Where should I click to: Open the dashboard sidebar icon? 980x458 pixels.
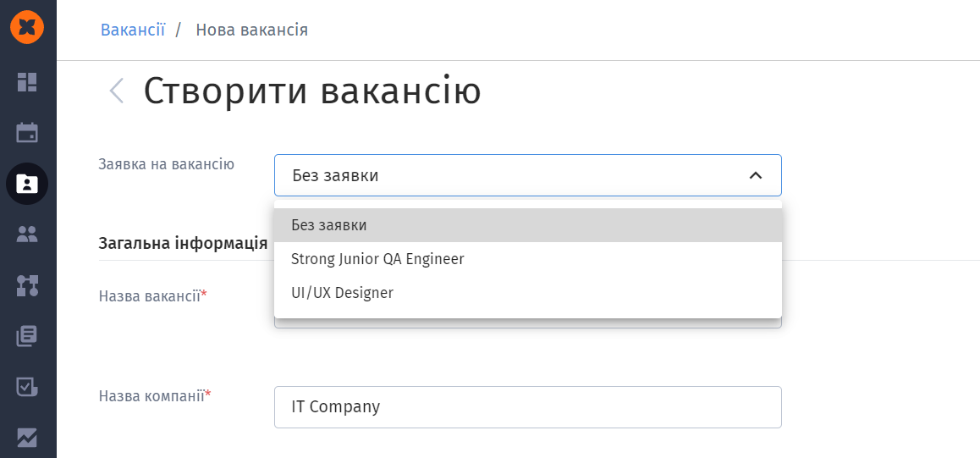pos(27,82)
